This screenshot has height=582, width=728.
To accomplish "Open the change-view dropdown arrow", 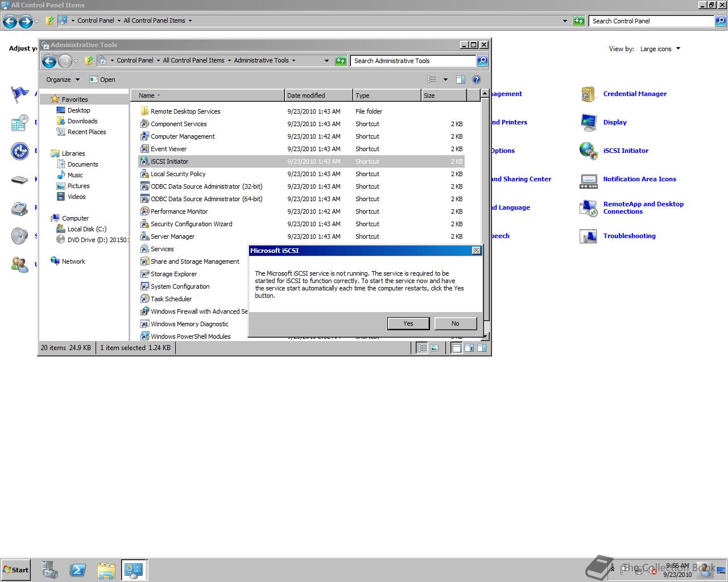I will [445, 80].
